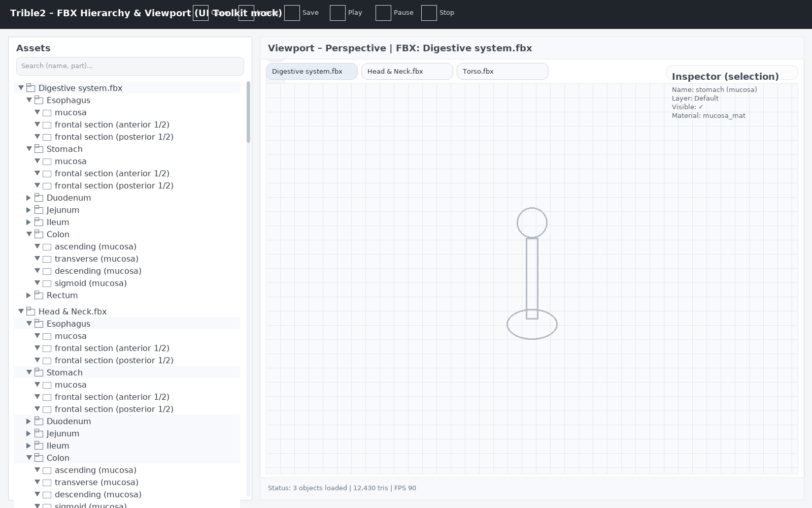
Task: Enable the Play checkbox in the toolbar
Action: [337, 13]
